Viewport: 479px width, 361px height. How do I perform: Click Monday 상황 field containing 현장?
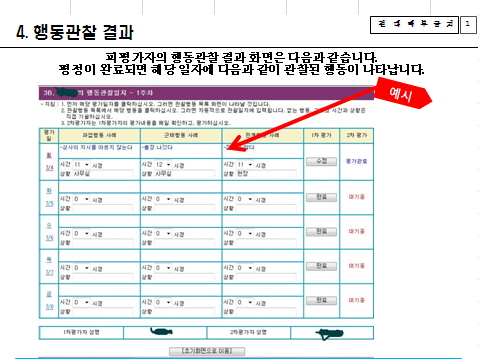click(x=266, y=174)
